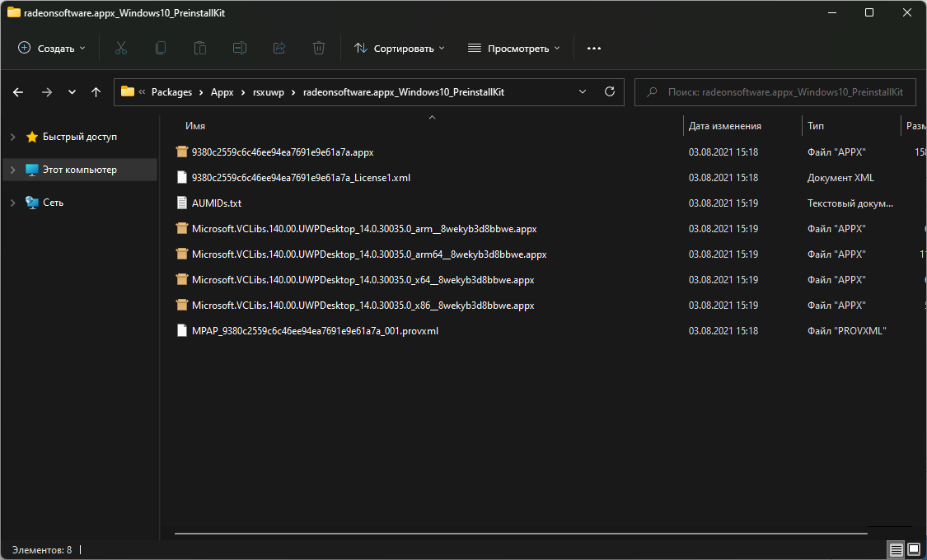Maximize the Explorer window
Viewport: 927px width, 560px height.
[x=869, y=12]
